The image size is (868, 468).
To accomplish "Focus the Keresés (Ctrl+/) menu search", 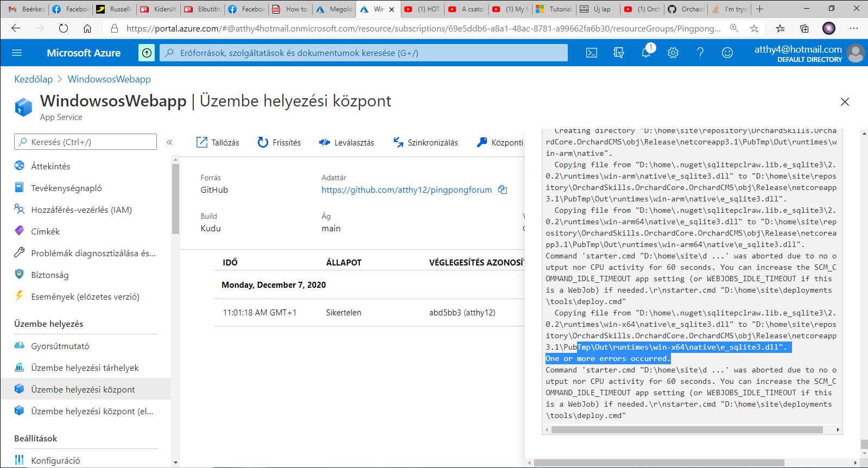I will (85, 142).
